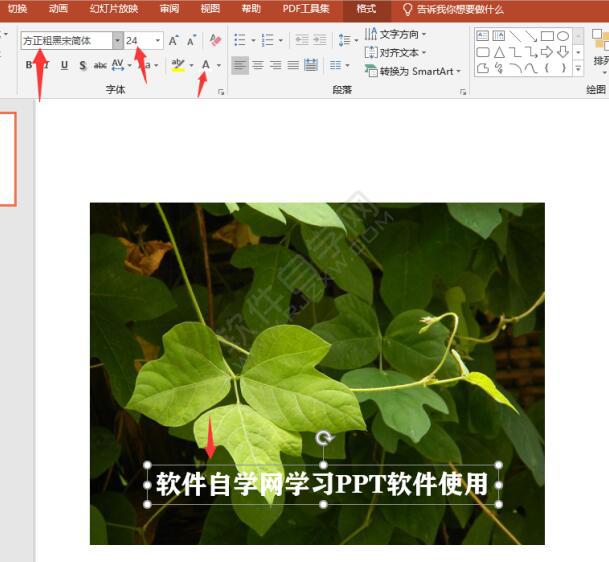Image resolution: width=609 pixels, height=562 pixels.
Task: Select right block arrow shape
Action: [547, 52]
